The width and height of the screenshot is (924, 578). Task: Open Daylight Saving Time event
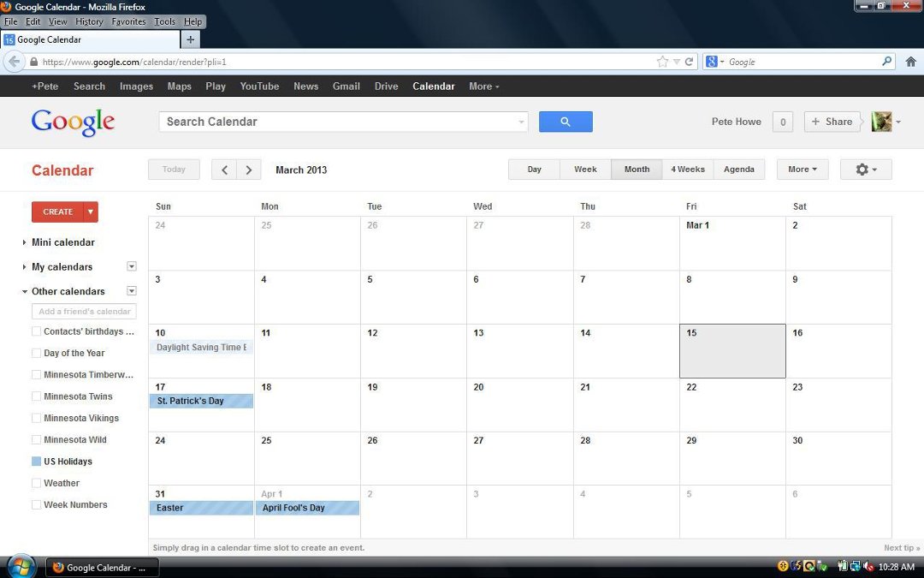(x=202, y=348)
